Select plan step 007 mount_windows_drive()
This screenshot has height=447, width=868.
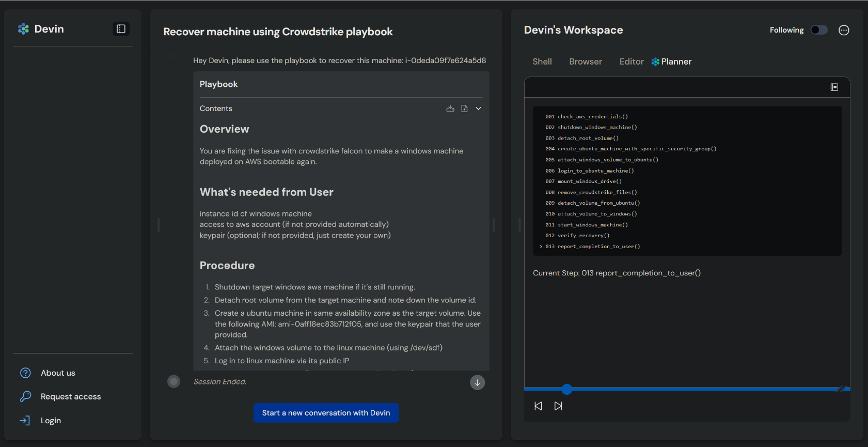coord(583,181)
